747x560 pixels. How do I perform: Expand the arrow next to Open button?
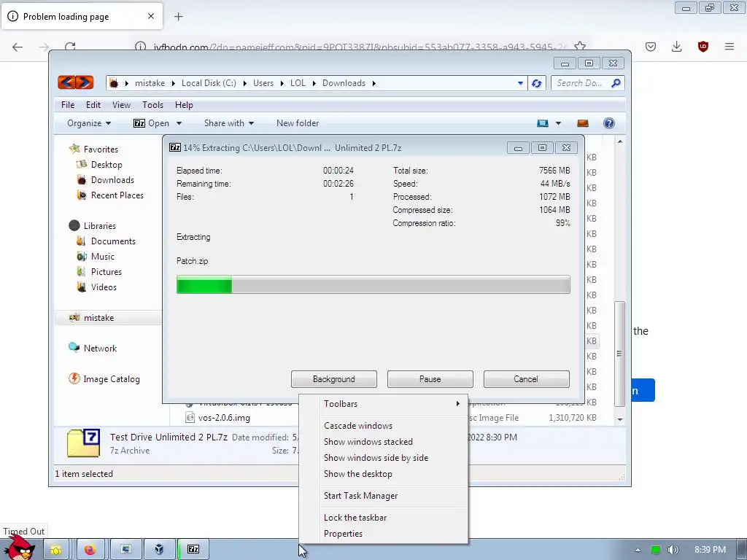click(x=179, y=123)
